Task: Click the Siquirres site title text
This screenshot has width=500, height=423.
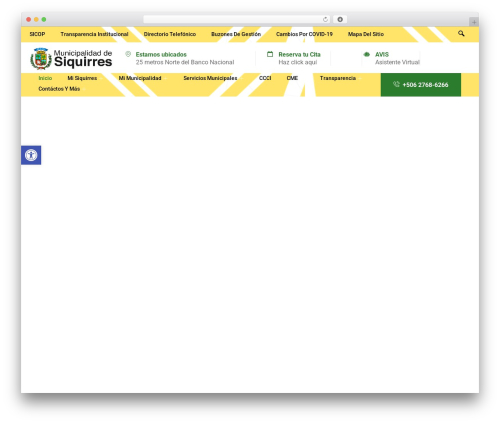Action: tap(83, 62)
